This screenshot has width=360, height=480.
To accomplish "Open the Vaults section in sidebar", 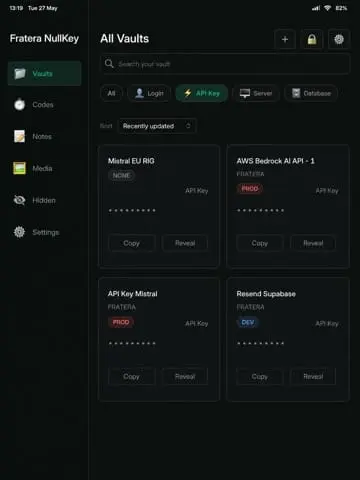I will tap(44, 73).
